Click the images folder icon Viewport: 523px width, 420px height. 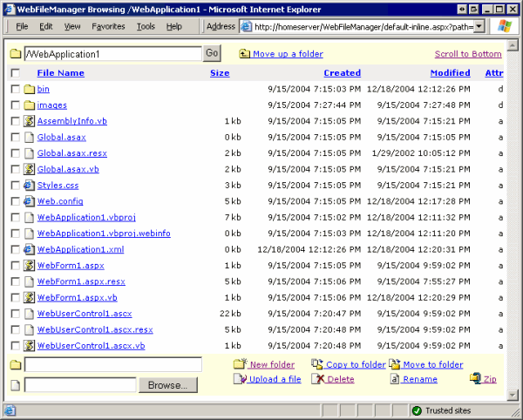pos(30,105)
